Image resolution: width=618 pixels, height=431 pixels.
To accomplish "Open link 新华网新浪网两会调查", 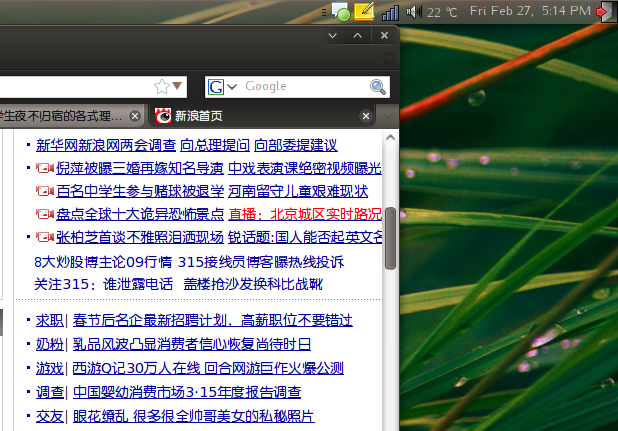I will (x=106, y=145).
